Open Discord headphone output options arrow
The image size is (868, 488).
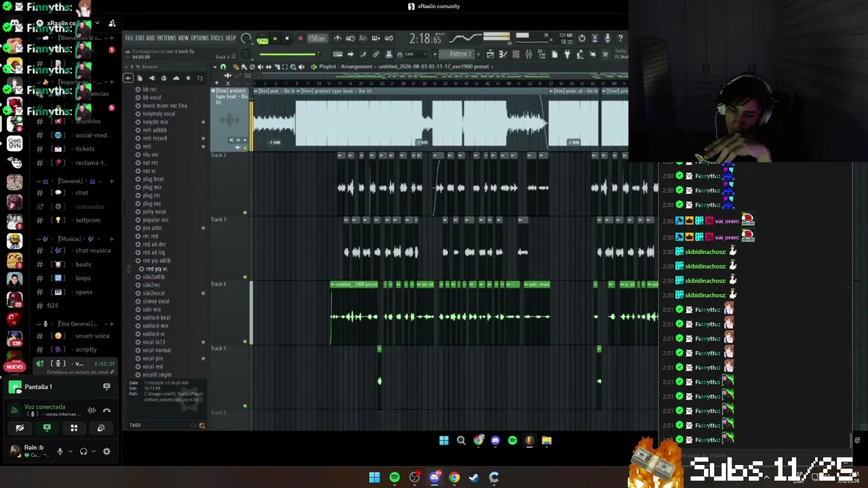94,451
